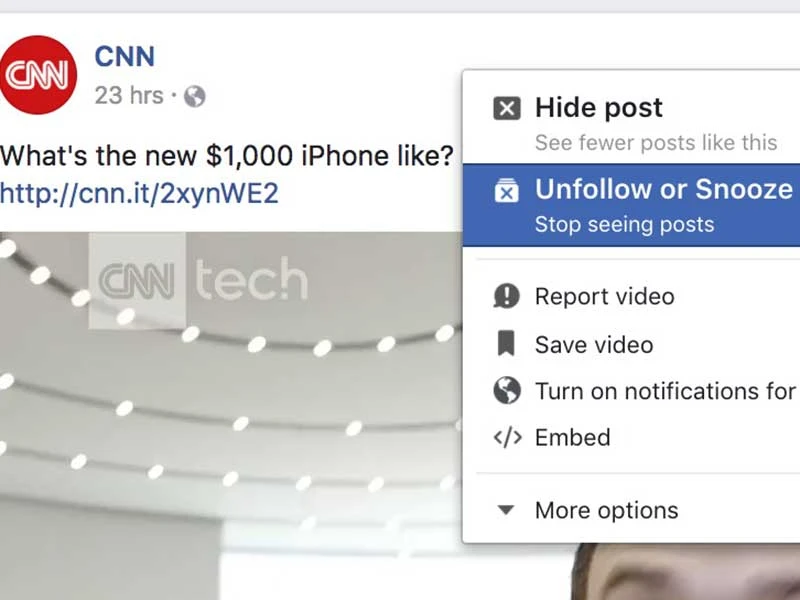Choose Hide post from the menu
This screenshot has height=600, width=800.
(x=598, y=108)
